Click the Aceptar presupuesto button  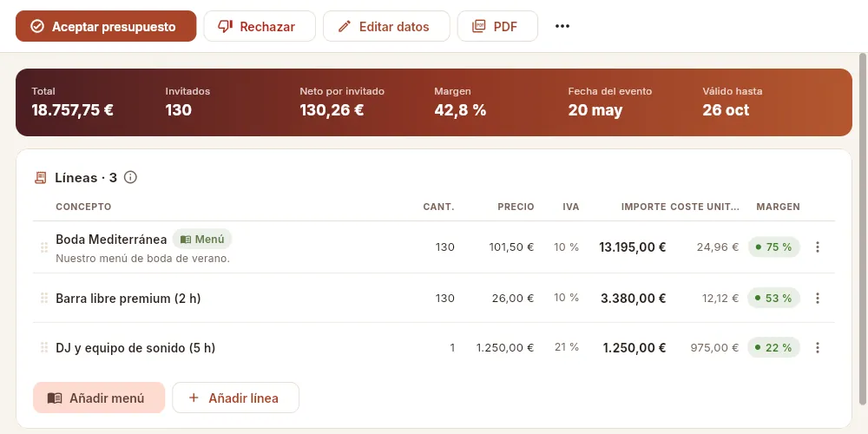click(106, 26)
